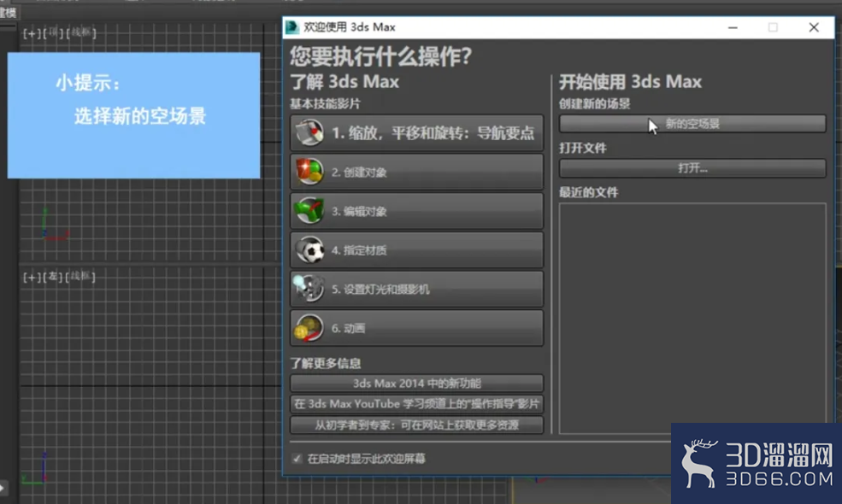Click the Create Objects (2. 创建对象) icon

(x=309, y=171)
